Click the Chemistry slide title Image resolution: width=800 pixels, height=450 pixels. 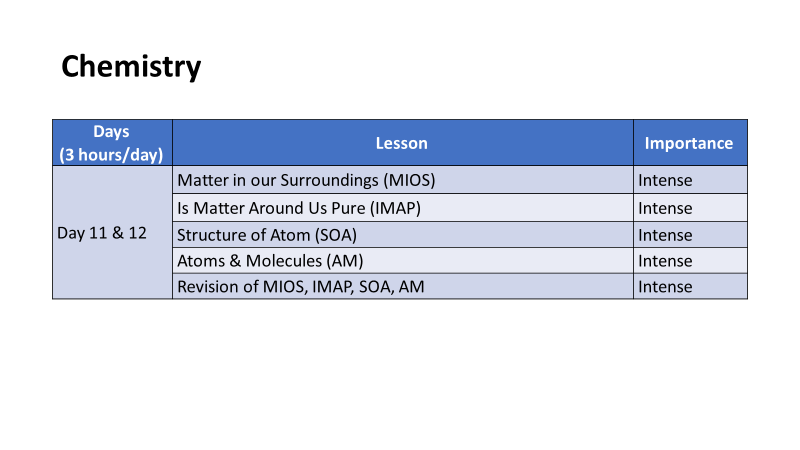point(131,67)
